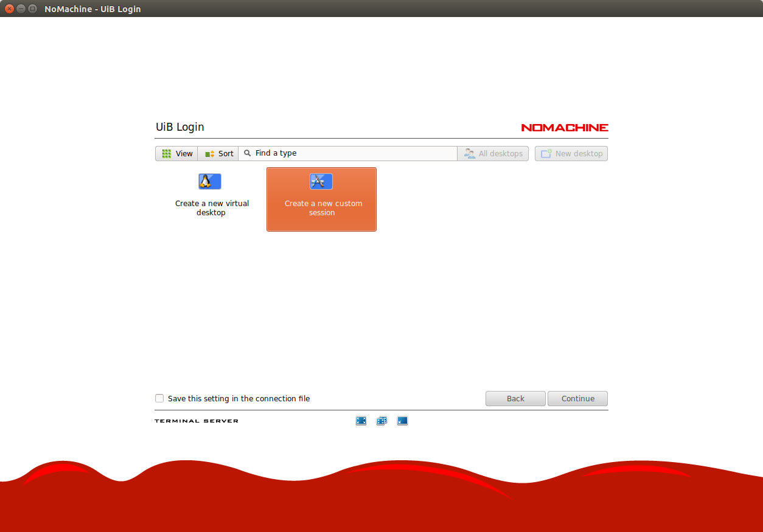Click fullscreen on all monitors icon
763x532 pixels.
[x=381, y=421]
